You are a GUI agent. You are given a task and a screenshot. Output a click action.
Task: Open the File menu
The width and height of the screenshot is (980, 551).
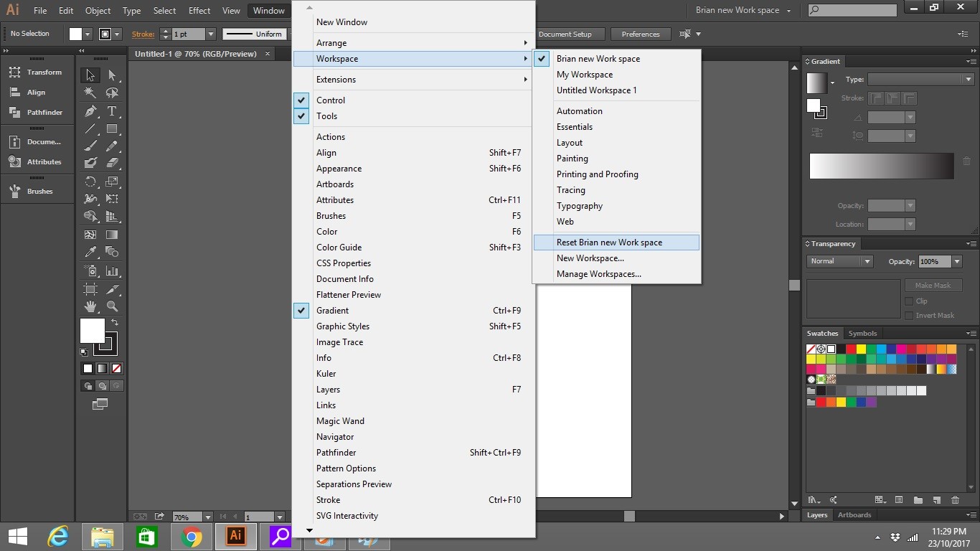pyautogui.click(x=40, y=11)
